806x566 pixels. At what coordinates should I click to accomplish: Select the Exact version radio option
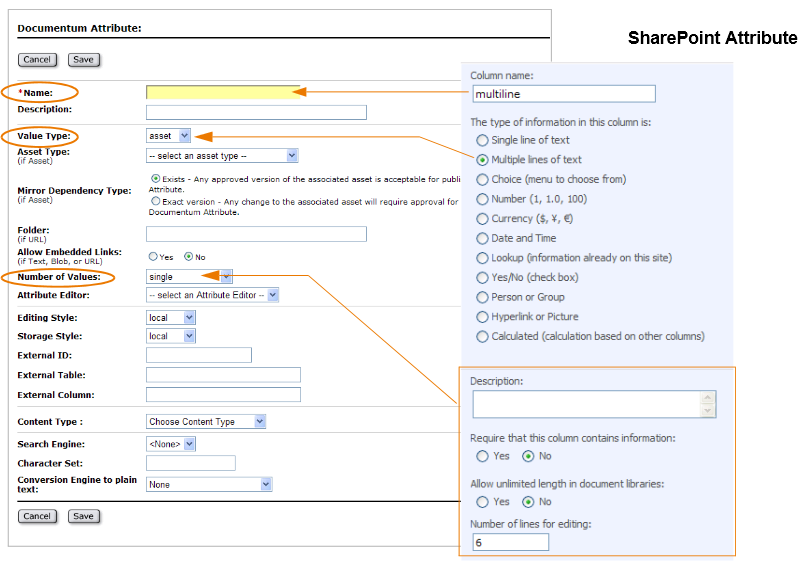pos(155,201)
